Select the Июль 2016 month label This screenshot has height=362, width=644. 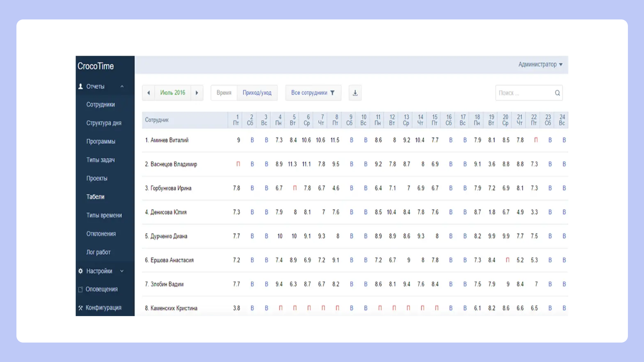(x=172, y=93)
